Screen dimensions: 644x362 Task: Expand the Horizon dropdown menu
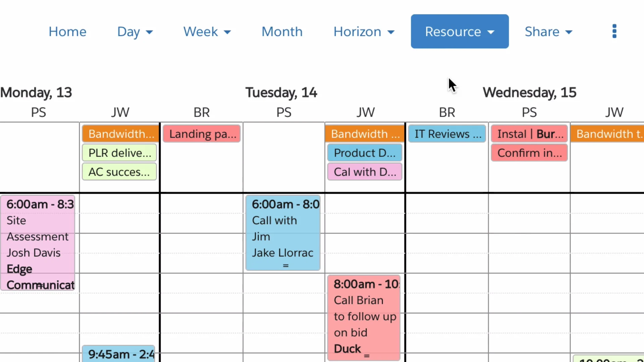[364, 32]
